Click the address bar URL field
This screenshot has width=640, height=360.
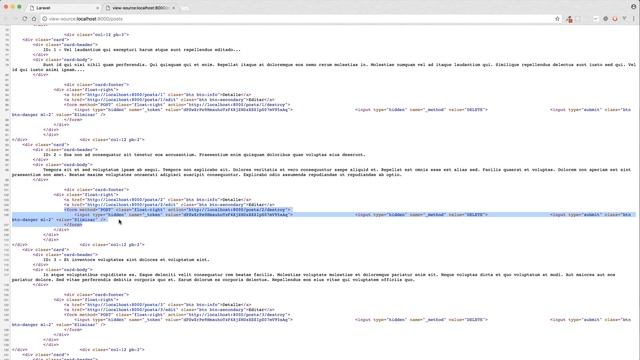tap(300, 19)
